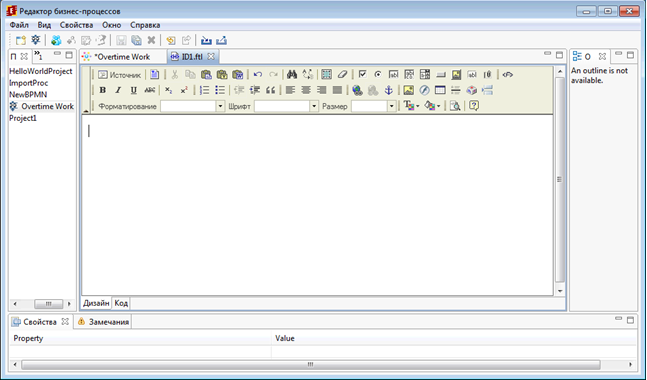Apply Italic formatting button
Screen dimensions: 647x380
(118, 90)
